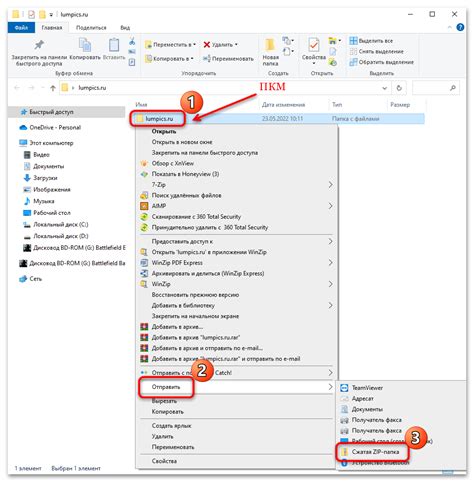The width and height of the screenshot is (474, 482).
Task: Select Compressed ZIP folder option
Action: point(375,452)
